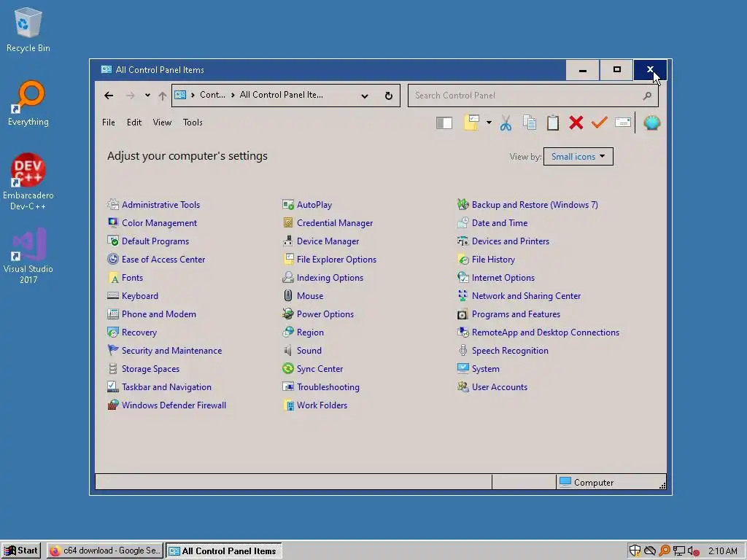Open the Edit menu

coord(134,122)
